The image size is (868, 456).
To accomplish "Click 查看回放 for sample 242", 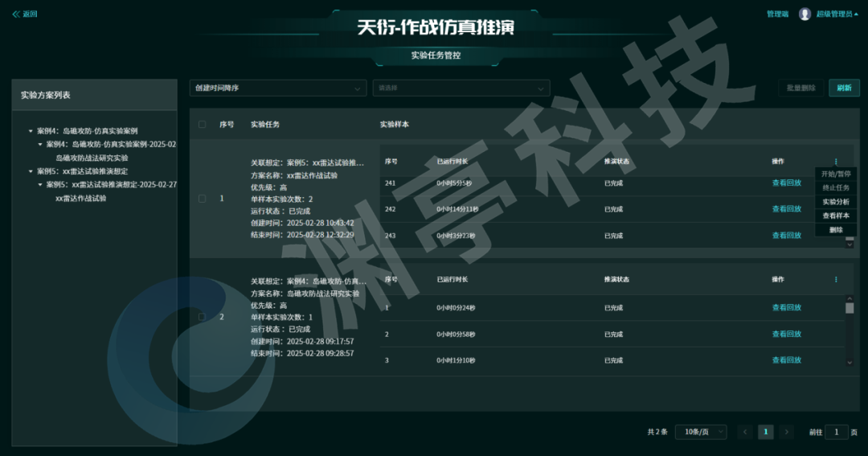I will coord(787,209).
